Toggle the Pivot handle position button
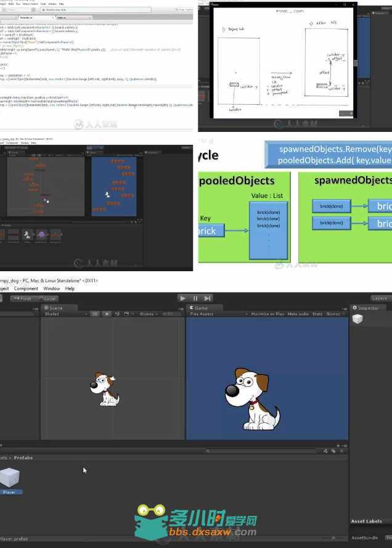Screen dimensions: 392x548 pos(23,298)
